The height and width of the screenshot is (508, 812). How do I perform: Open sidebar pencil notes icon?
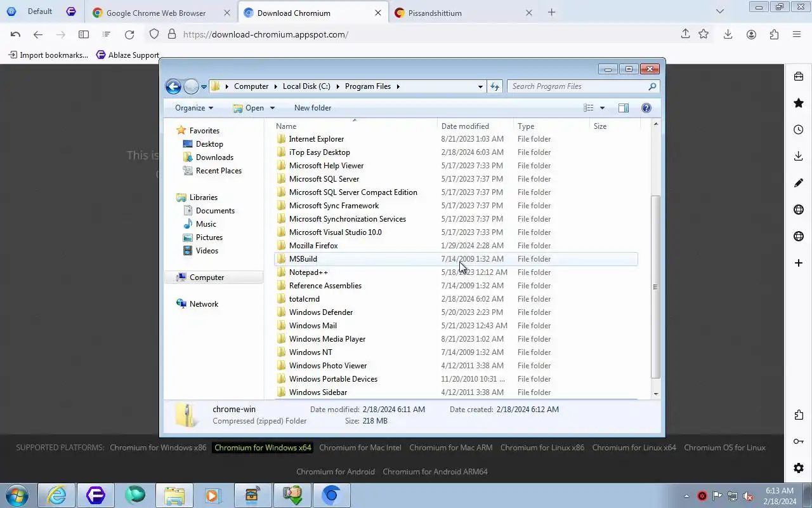coord(799,183)
